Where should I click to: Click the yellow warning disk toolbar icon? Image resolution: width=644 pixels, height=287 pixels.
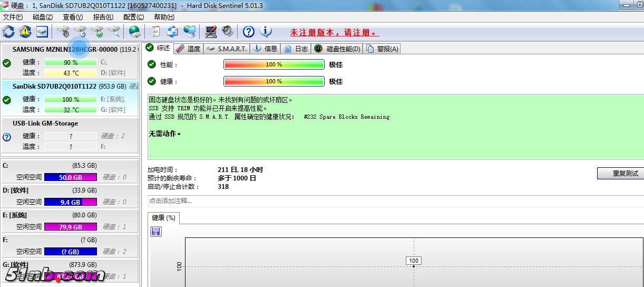(x=25, y=32)
